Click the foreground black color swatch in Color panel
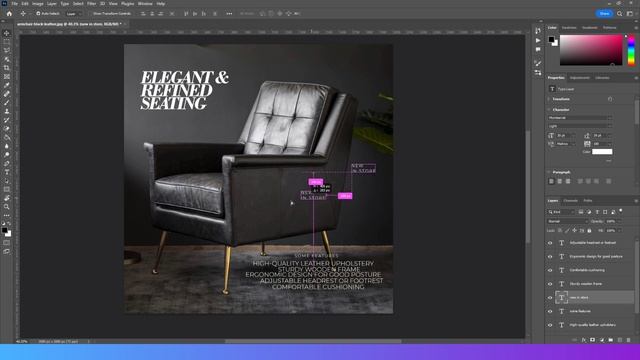Viewport: 640px width, 360px height. [x=551, y=40]
